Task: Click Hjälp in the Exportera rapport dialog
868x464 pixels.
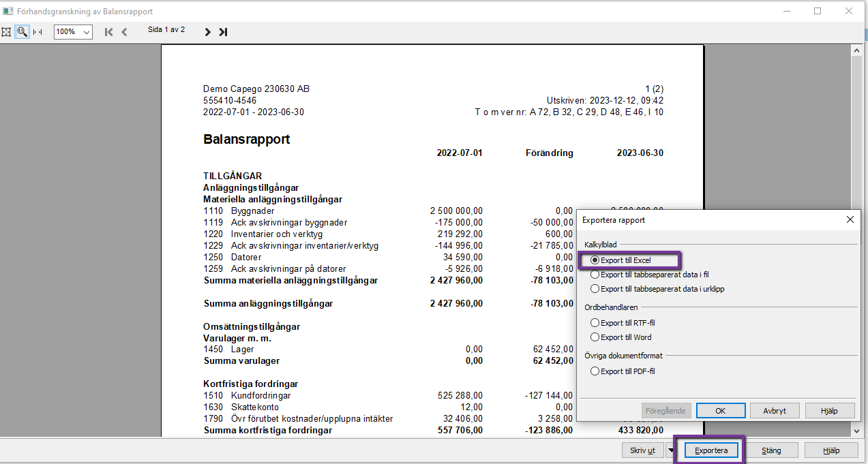Action: pos(829,411)
